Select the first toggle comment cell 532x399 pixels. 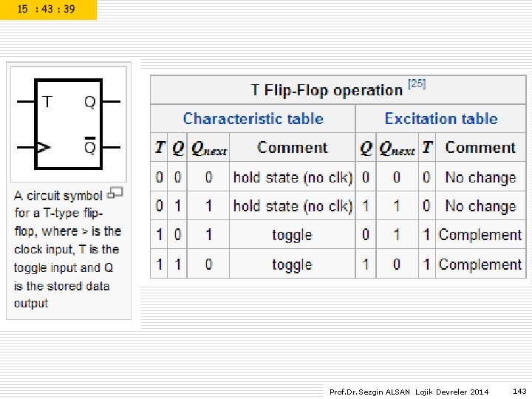(x=292, y=235)
